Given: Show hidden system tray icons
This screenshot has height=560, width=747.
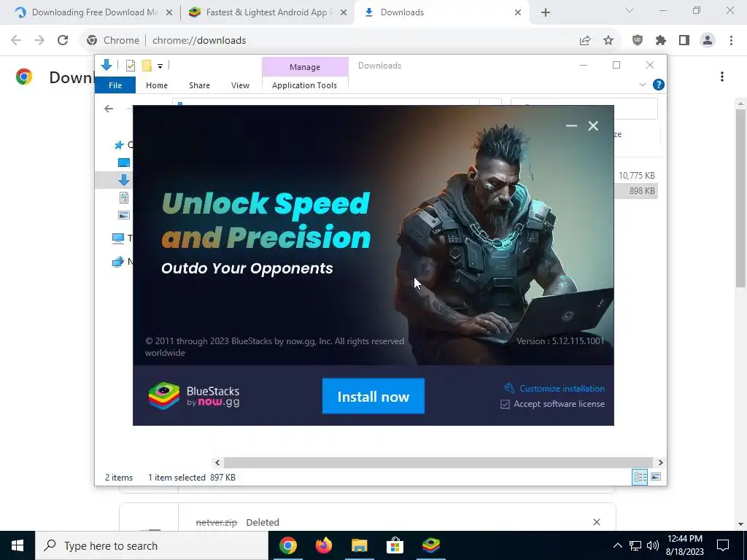Looking at the screenshot, I should pos(617,545).
